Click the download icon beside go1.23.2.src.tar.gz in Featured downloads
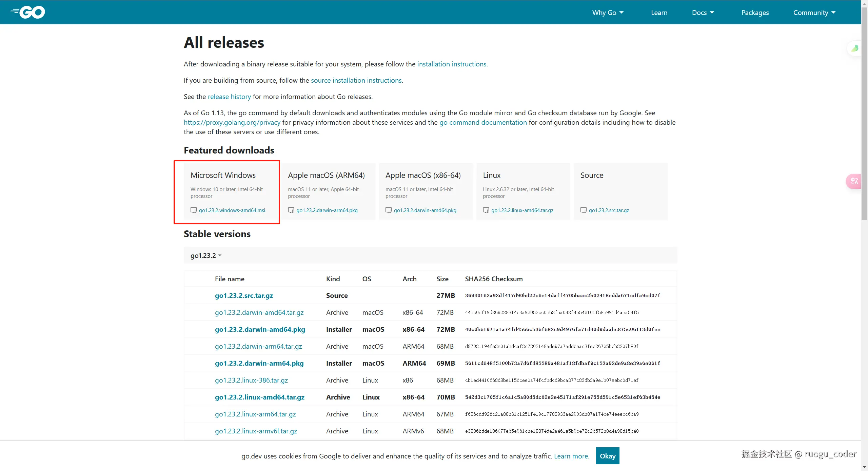This screenshot has height=471, width=868. click(x=583, y=210)
